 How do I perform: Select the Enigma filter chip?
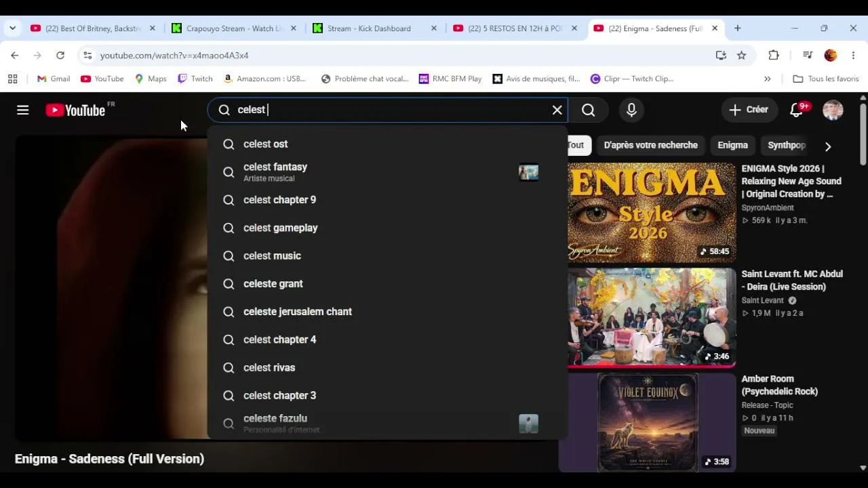pos(732,145)
